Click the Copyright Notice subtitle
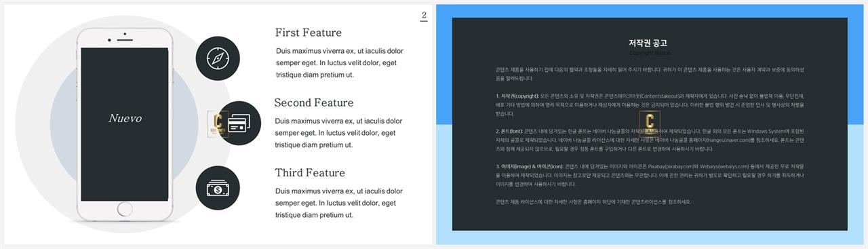The image size is (868, 249). pyautogui.click(x=649, y=53)
